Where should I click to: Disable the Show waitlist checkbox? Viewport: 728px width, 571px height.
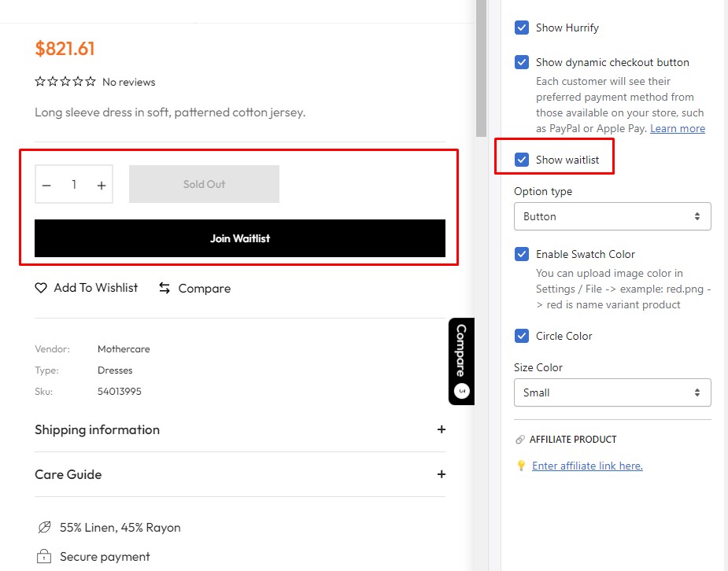tap(521, 160)
